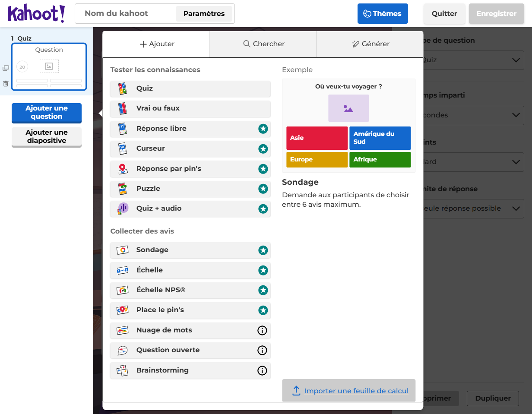Select the Quiz question type
532x414 pixels.
click(190, 88)
